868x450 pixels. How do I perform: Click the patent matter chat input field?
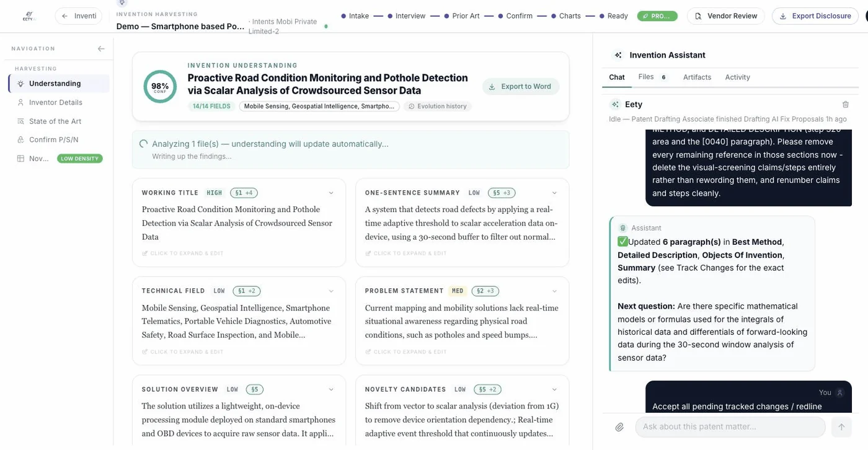(x=730, y=427)
